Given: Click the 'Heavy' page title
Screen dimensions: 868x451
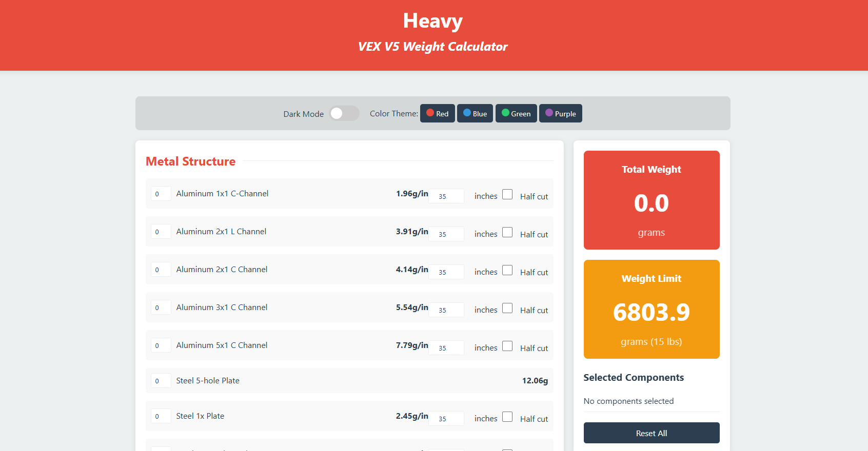Looking at the screenshot, I should (x=433, y=21).
